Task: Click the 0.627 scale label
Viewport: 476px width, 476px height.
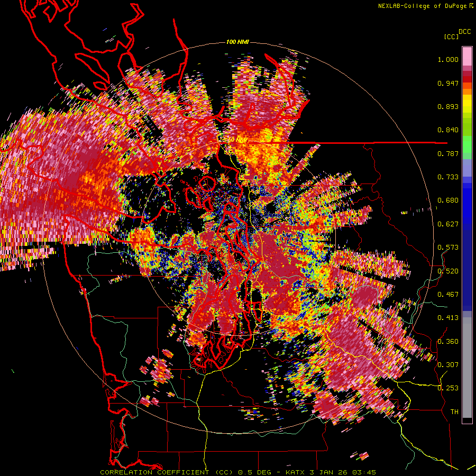Action: (x=448, y=224)
